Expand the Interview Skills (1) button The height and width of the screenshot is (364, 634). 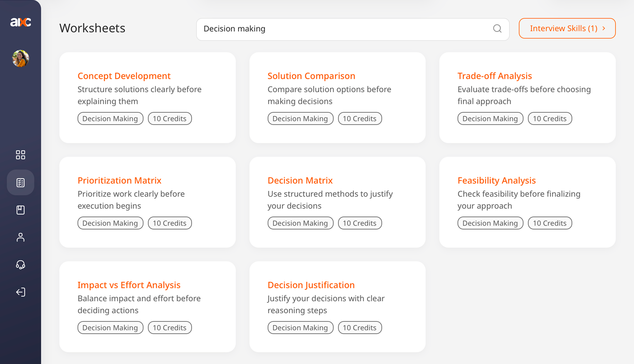pyautogui.click(x=567, y=28)
